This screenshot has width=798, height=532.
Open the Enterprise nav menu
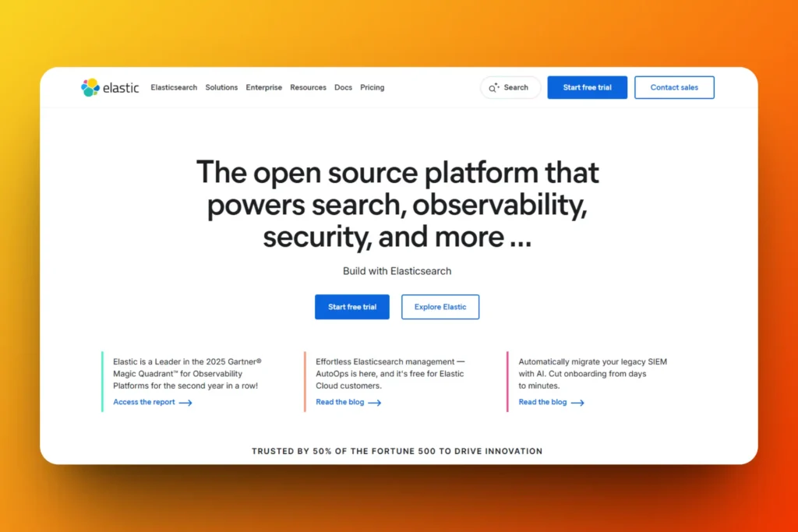coord(263,87)
